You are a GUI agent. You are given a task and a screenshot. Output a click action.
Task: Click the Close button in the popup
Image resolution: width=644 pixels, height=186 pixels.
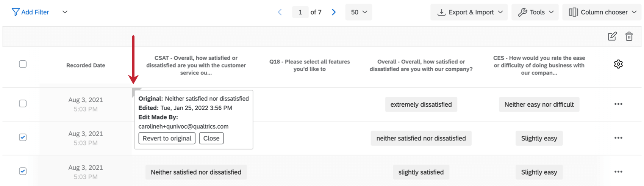211,138
